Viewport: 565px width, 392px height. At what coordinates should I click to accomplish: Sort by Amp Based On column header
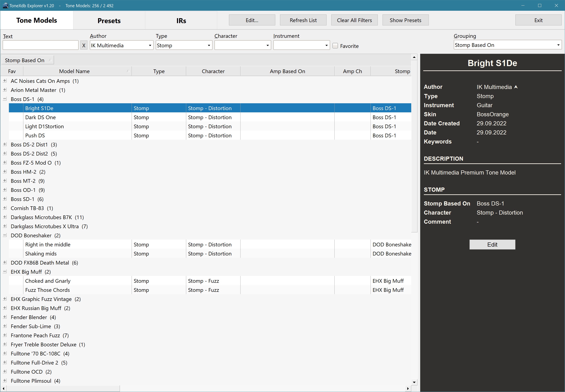click(x=287, y=71)
